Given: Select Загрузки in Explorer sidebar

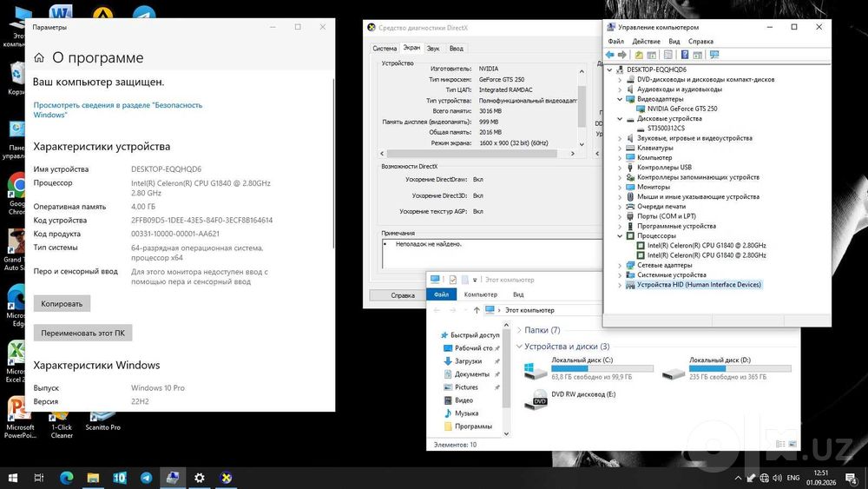Looking at the screenshot, I should tap(468, 361).
